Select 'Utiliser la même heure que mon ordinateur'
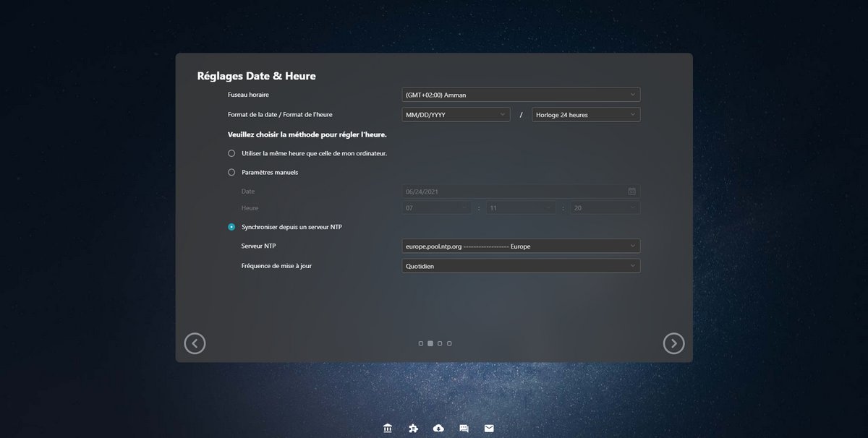Image resolution: width=868 pixels, height=438 pixels. 231,153
